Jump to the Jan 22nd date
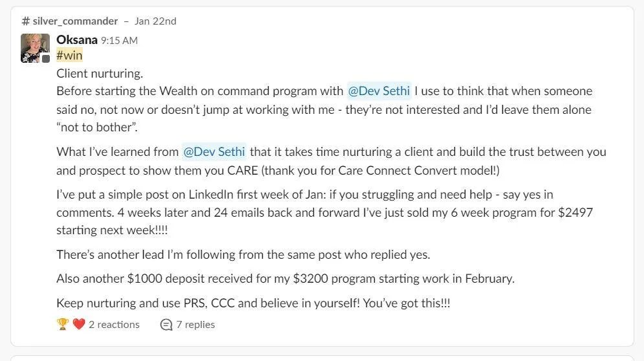 point(155,21)
